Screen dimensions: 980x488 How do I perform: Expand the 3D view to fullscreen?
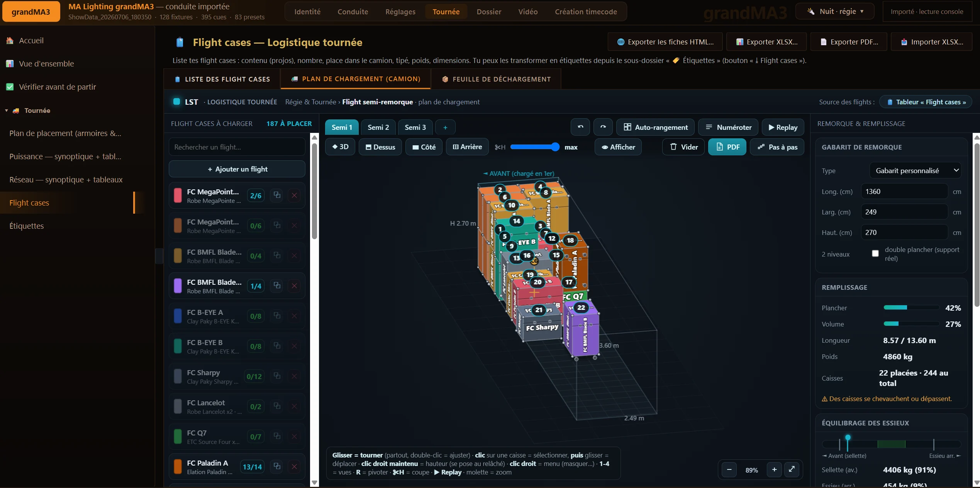(792, 469)
